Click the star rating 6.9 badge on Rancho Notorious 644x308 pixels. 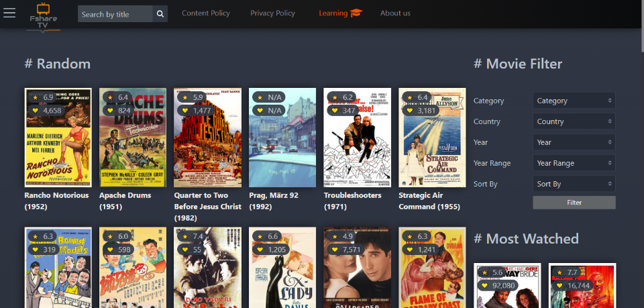tap(43, 97)
